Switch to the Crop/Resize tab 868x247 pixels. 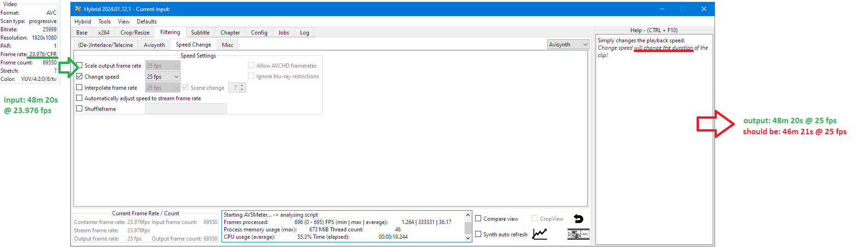[x=135, y=33]
